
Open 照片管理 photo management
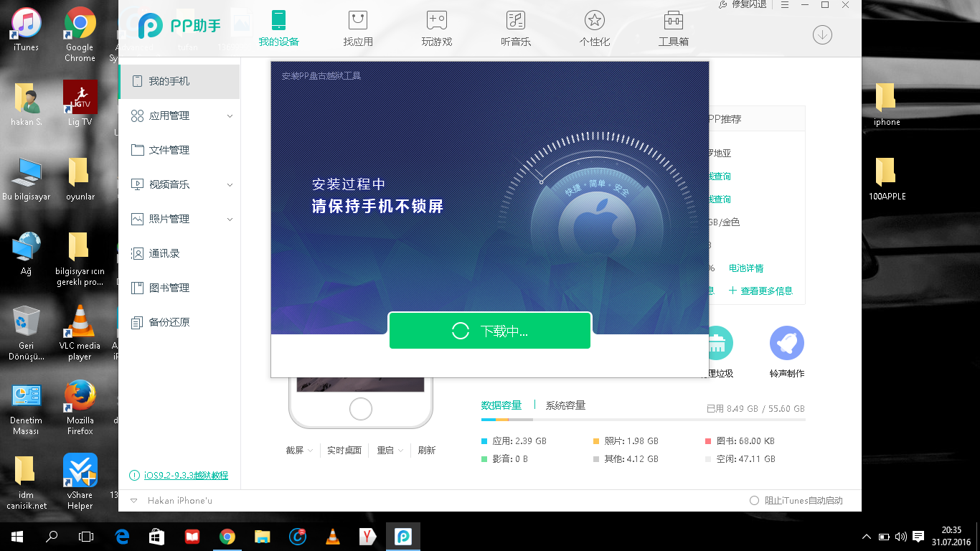[179, 219]
